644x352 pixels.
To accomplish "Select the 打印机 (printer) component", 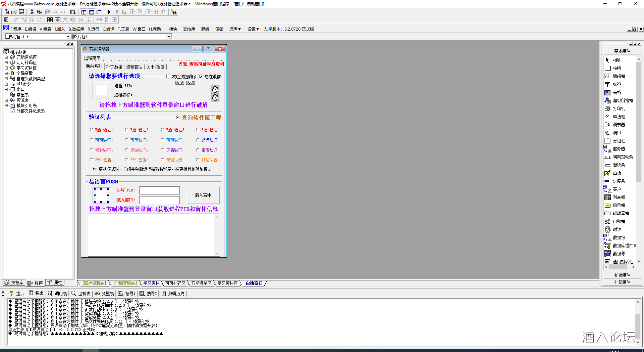I will coord(619,109).
